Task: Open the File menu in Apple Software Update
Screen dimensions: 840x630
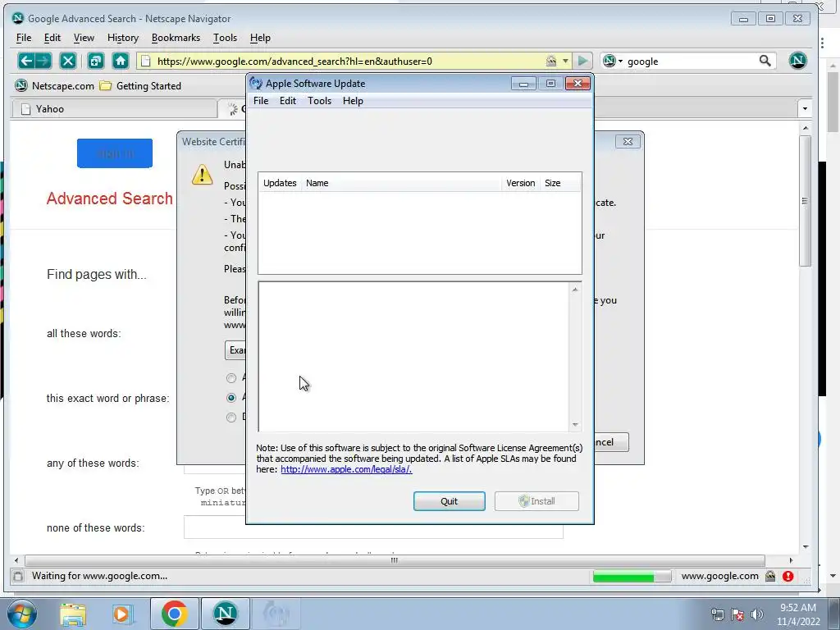Action: [x=261, y=101]
